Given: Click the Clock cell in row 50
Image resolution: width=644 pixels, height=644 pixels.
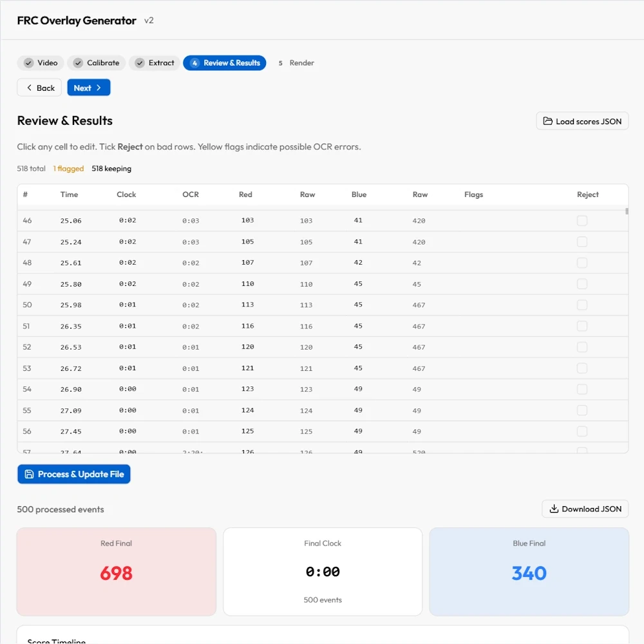Looking at the screenshot, I should 128,305.
